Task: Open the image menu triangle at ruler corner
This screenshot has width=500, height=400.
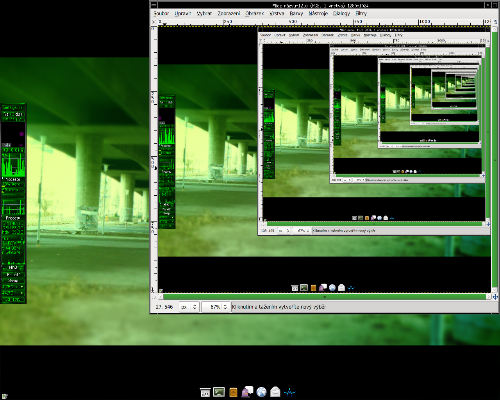Action: click(154, 22)
